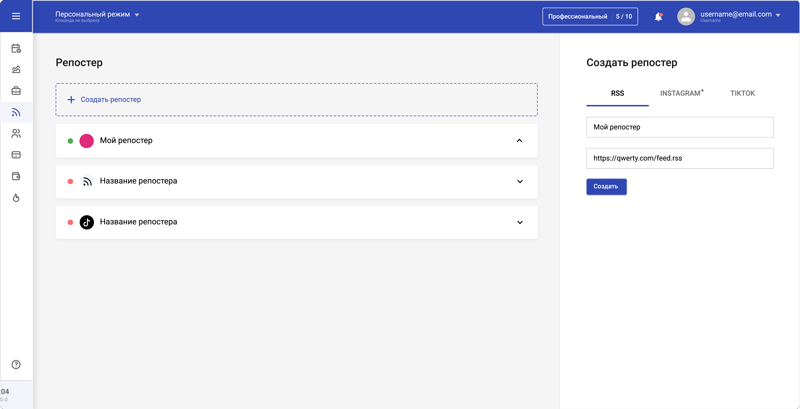Open the username@email.com account menu

click(740, 15)
